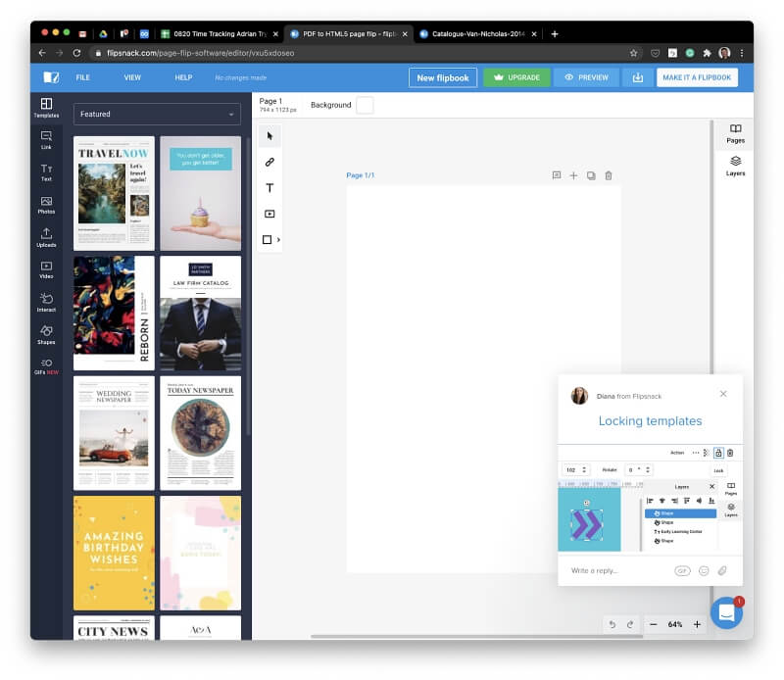Select the video embed tool in canvas toolbar
The width and height of the screenshot is (784, 680).
[270, 214]
